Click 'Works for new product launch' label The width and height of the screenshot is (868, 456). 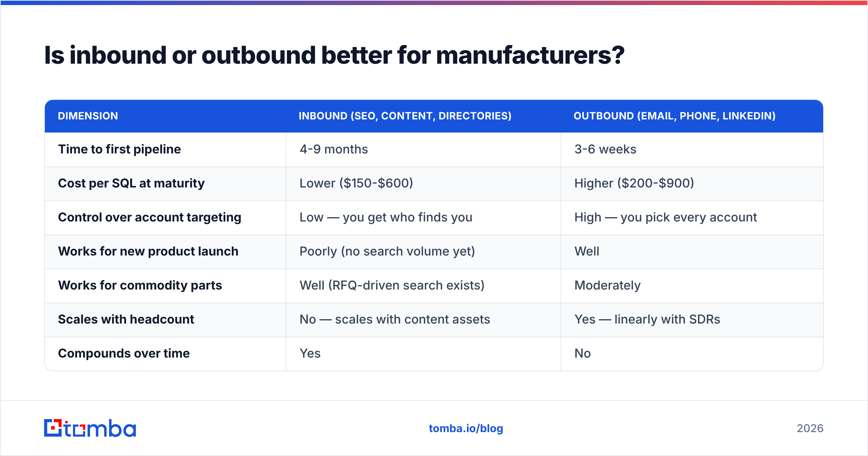point(148,251)
